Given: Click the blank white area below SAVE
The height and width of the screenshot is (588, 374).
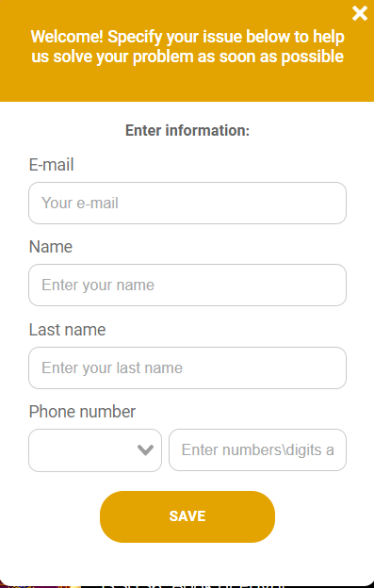Looking at the screenshot, I should coord(187,563).
